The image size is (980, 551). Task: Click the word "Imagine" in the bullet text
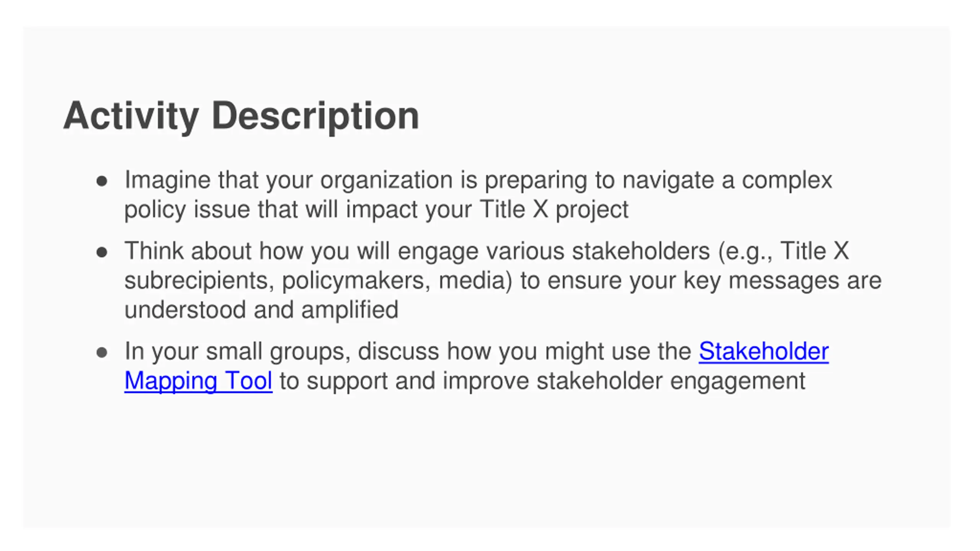click(168, 180)
